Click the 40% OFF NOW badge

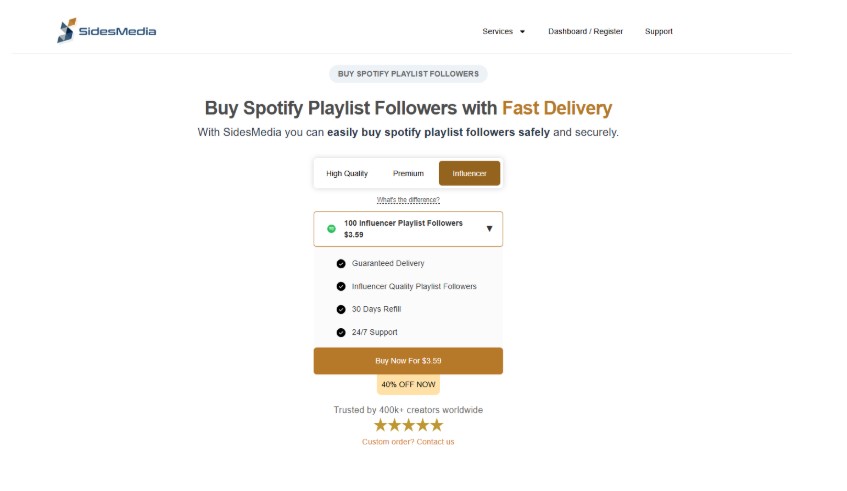click(408, 385)
